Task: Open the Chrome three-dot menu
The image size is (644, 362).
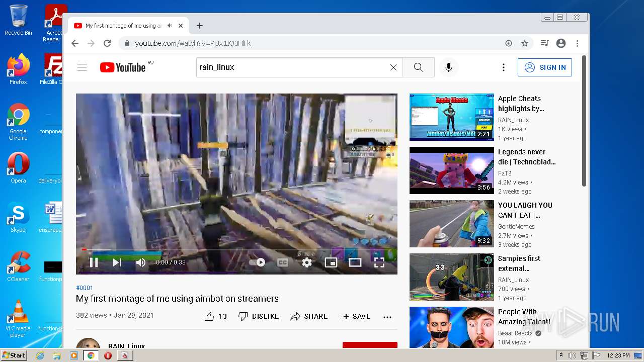Action: 578,43
